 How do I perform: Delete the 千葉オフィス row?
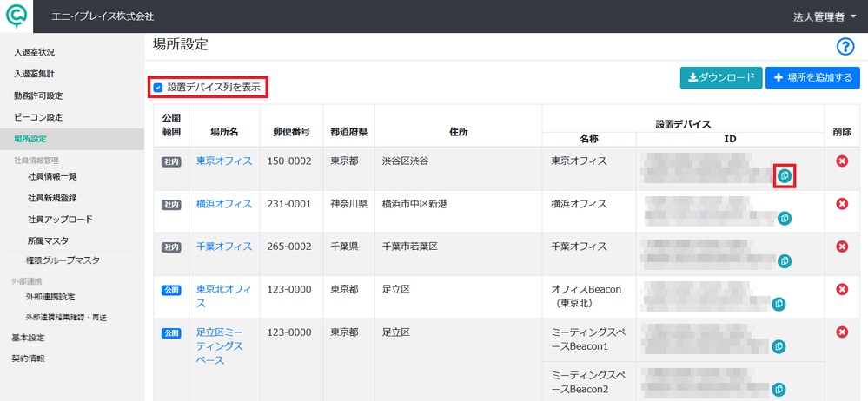(842, 247)
